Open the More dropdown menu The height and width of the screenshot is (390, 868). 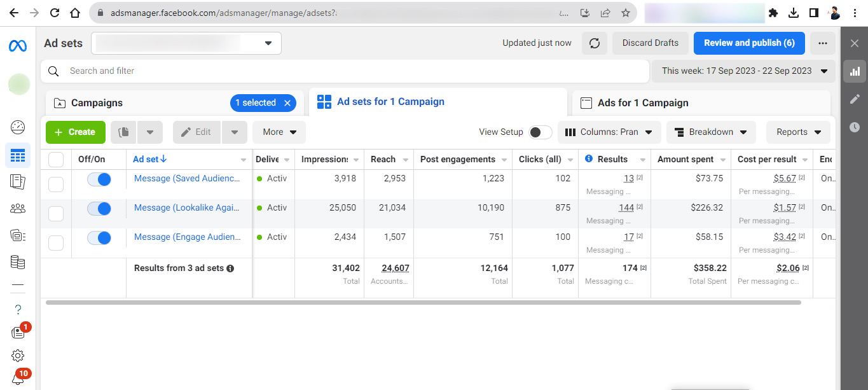tap(279, 132)
